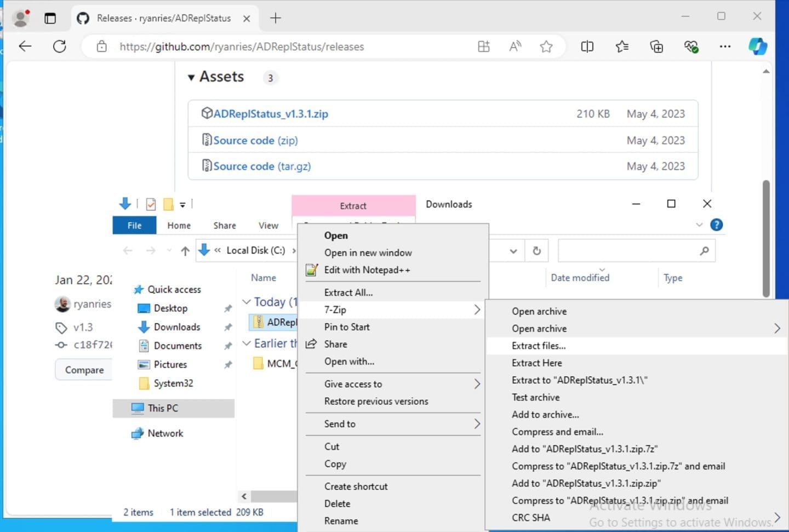Click the browser refresh icon
This screenshot has width=789, height=532.
point(60,47)
